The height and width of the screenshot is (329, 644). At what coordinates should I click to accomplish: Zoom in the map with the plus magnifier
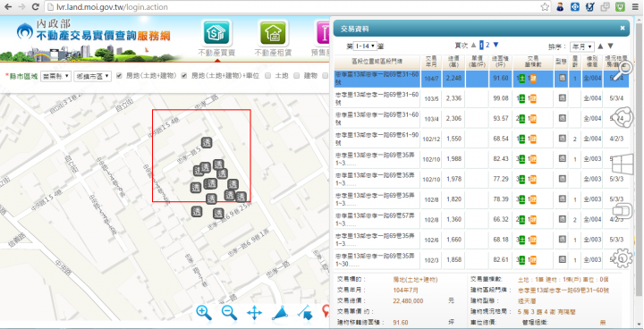click(x=204, y=313)
